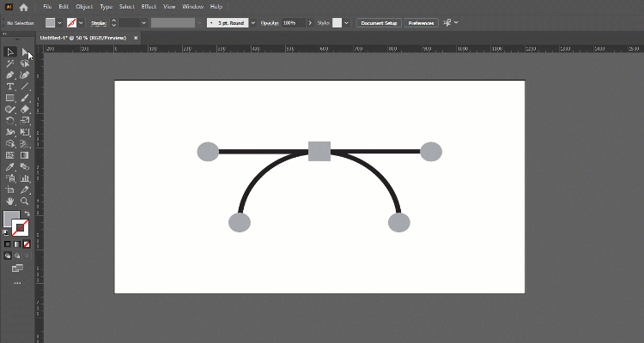Select the Hand tool
Viewport: 644px width, 343px height.
tap(10, 201)
